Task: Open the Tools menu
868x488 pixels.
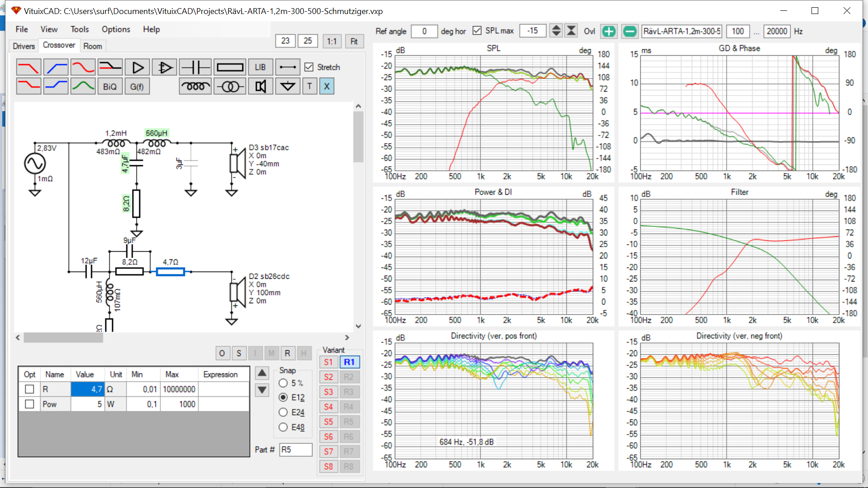Action: point(80,29)
